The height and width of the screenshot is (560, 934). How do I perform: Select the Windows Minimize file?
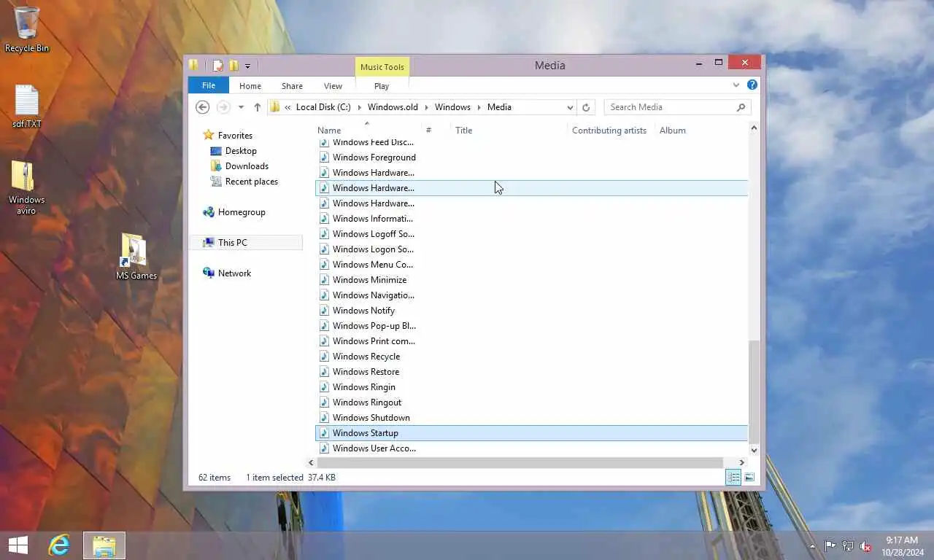(x=369, y=280)
